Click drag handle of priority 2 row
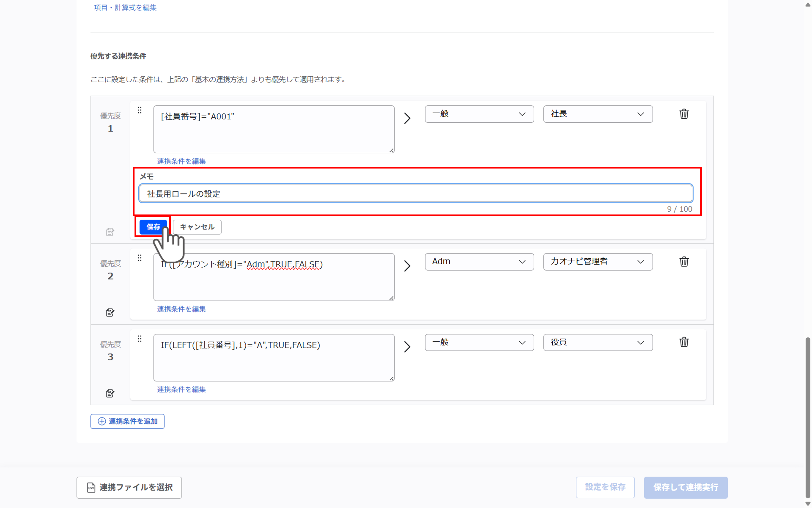The width and height of the screenshot is (812, 508). click(x=140, y=258)
